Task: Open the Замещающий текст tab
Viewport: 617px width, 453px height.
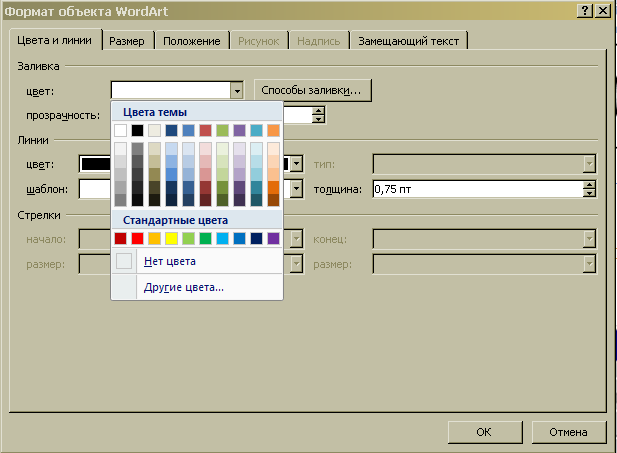Action: (x=408, y=41)
